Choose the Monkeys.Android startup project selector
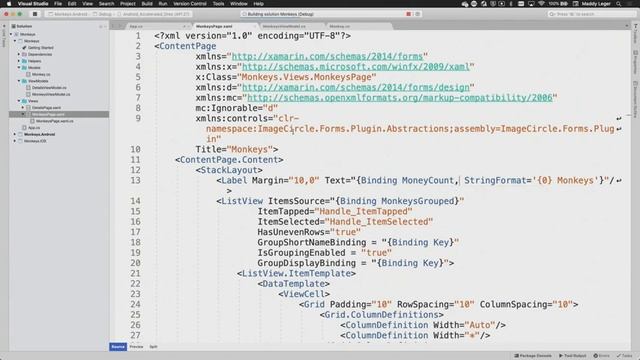Viewport: 640px width, 360px height. click(x=68, y=14)
